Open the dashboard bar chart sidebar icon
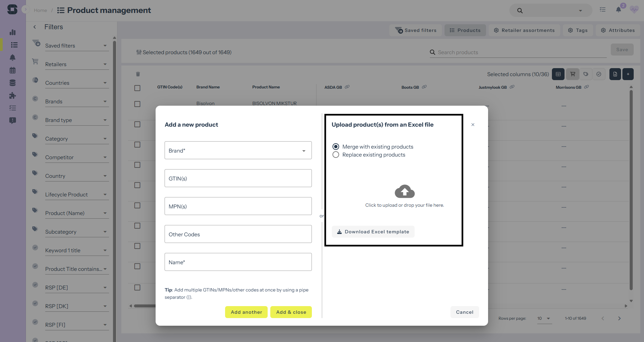Screen dimensions: 644x342 (x=13, y=32)
